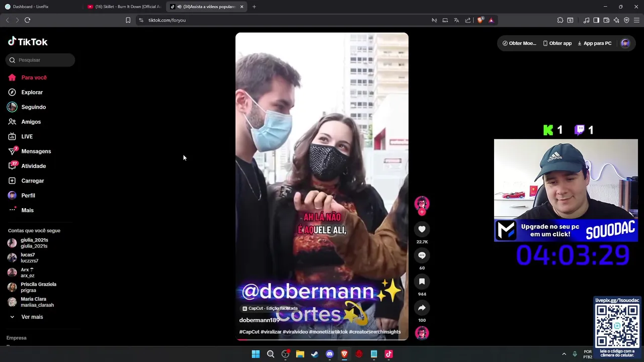Expand the Mais menu
This screenshot has width=644, height=362.
click(x=21, y=210)
